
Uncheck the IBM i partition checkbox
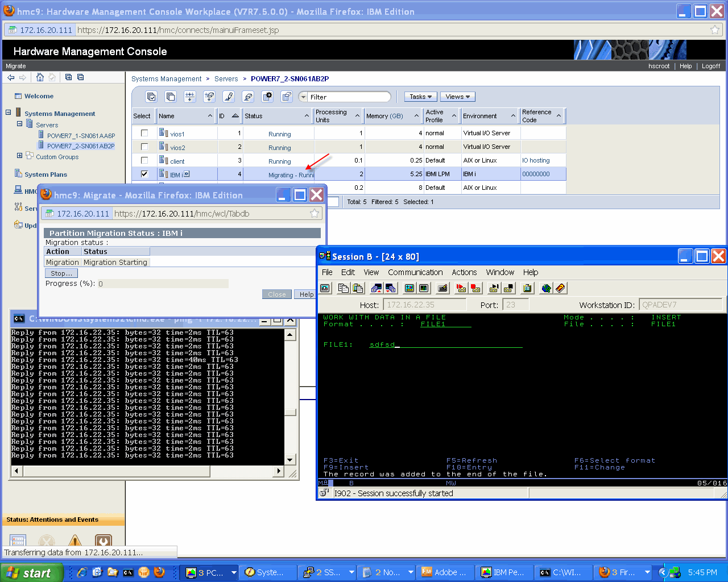point(144,174)
